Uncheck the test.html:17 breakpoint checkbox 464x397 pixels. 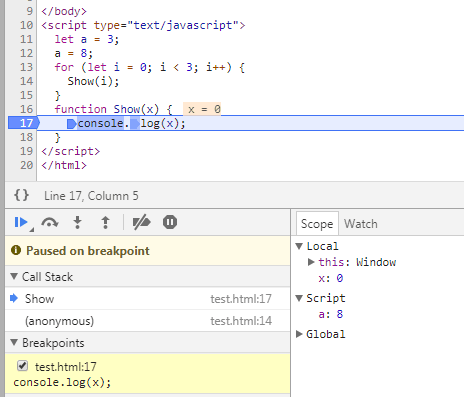tap(22, 366)
